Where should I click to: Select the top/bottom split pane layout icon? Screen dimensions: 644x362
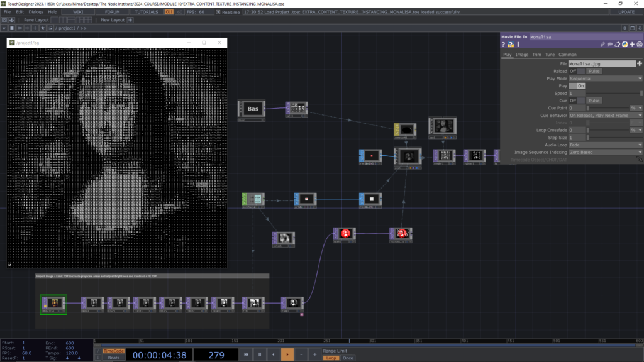pos(72,20)
